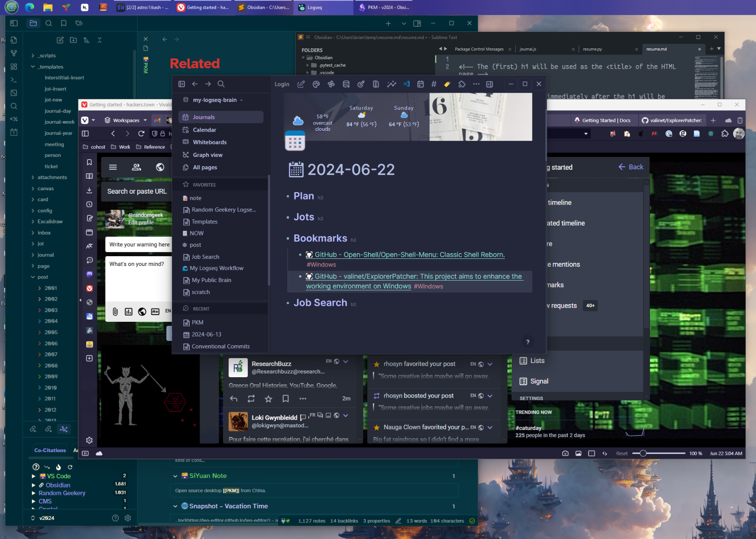Screen dimensions: 756x539
Task: Switch to Logseq taskbar window
Action: (x=323, y=8)
